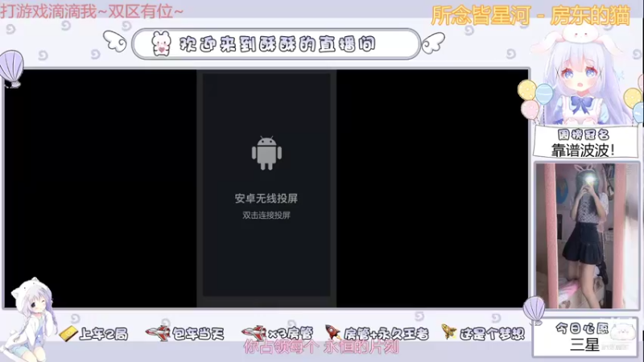The width and height of the screenshot is (644, 362).
Task: Click the 房管+永久王者 label
Action: coord(386,334)
